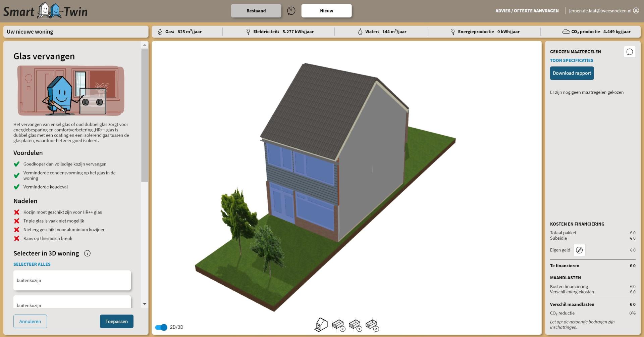Screen dimensions: 644x337
Task: Select the first buitenkozijn list item
Action: 72,280
